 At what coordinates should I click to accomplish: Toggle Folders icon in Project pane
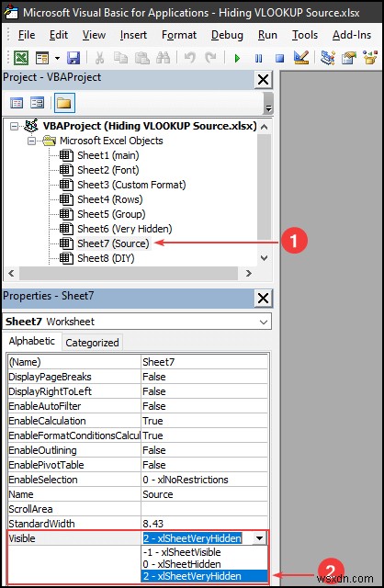coord(64,103)
